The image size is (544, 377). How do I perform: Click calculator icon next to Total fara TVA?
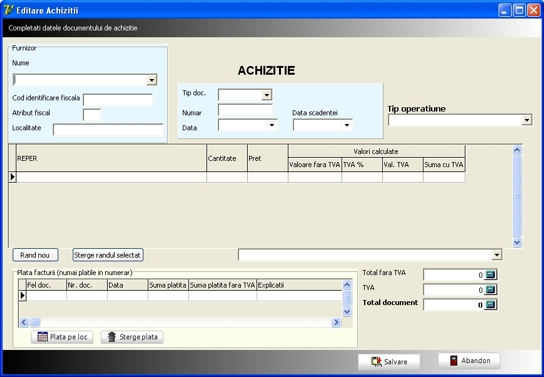coord(490,275)
